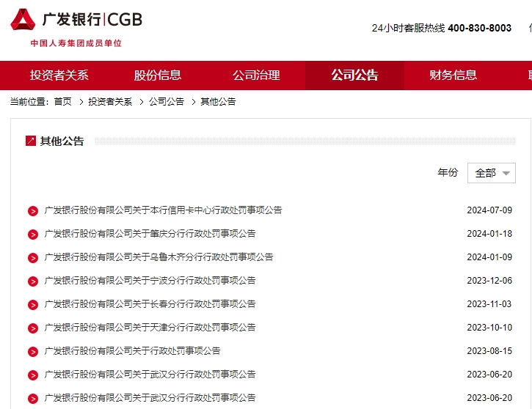Click the date 2024-01-18

coord(489,234)
